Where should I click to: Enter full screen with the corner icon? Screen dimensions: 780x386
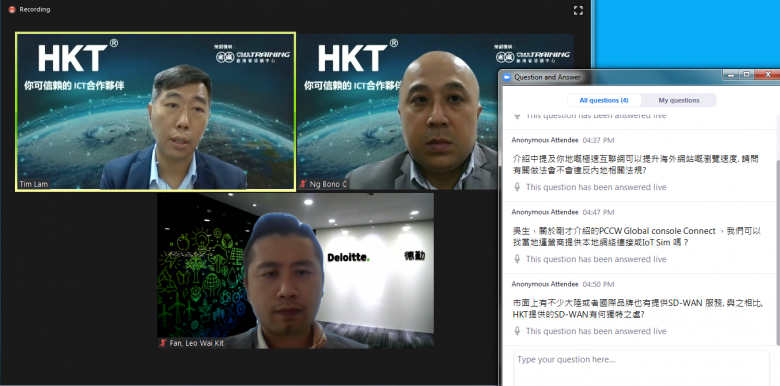pyautogui.click(x=578, y=10)
